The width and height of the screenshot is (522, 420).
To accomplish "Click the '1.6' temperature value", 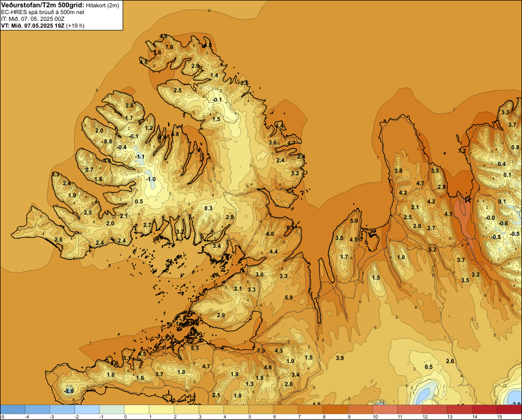I will 140,378.
